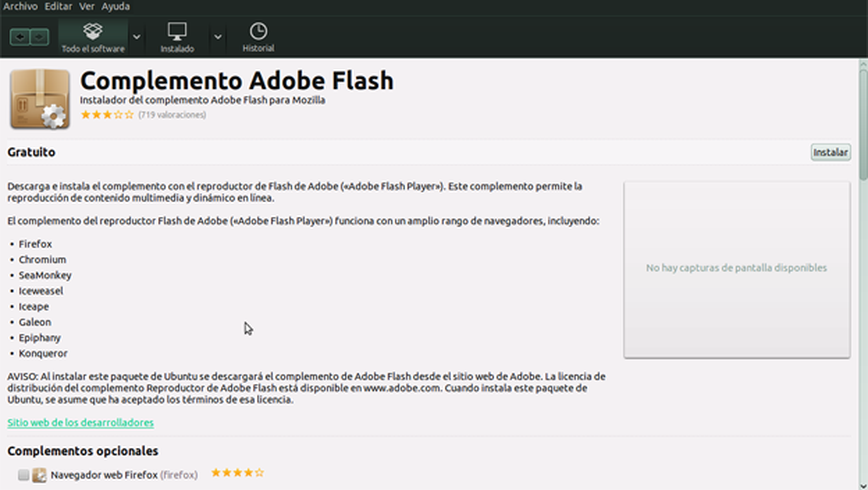The height and width of the screenshot is (490, 868).
Task: Expand the Todo el software dropdown arrow
Action: coord(137,37)
